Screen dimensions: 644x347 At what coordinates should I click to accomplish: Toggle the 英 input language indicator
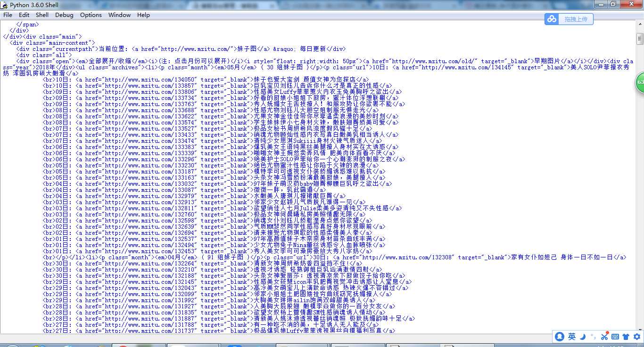(571, 337)
